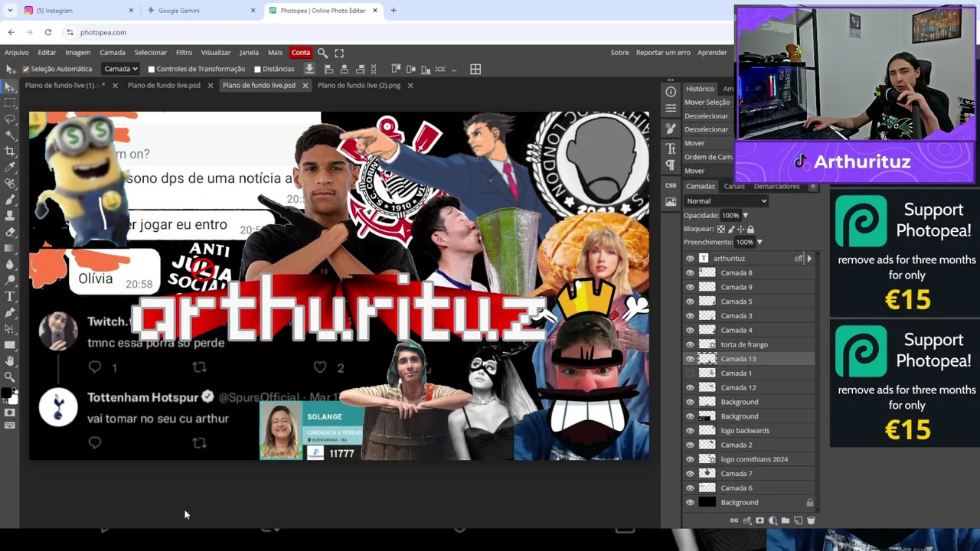This screenshot has height=551, width=980.
Task: Open the Opacidade slider arrow
Action: pos(745,216)
